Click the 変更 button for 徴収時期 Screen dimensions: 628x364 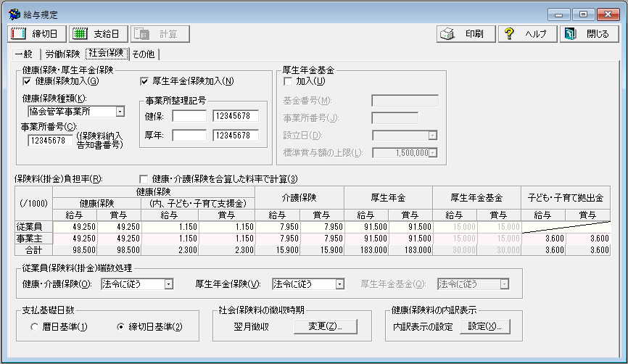[326, 326]
